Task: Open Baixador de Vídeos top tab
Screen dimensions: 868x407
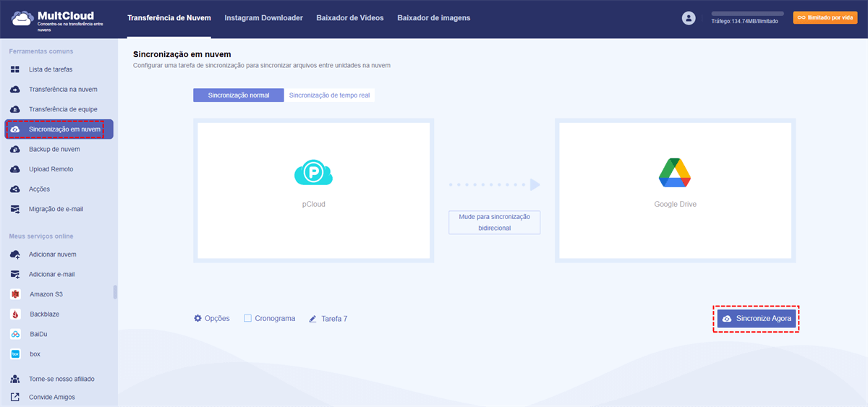Action: point(350,18)
